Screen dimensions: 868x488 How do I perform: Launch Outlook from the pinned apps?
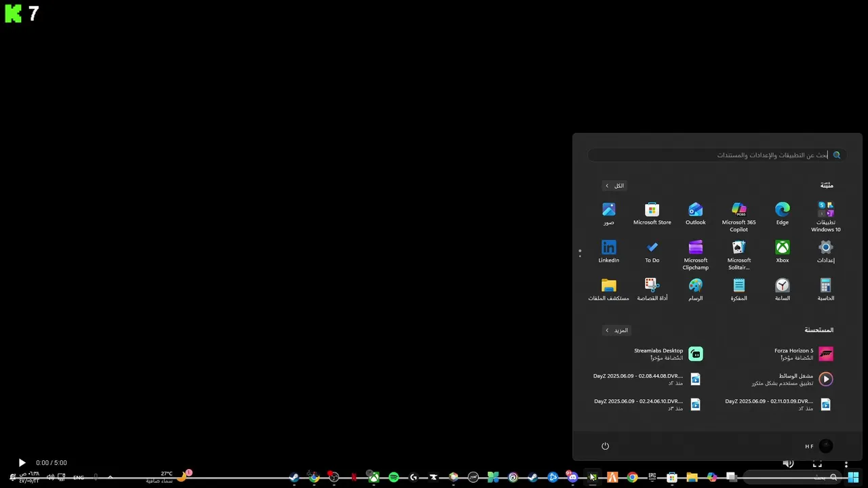695,213
